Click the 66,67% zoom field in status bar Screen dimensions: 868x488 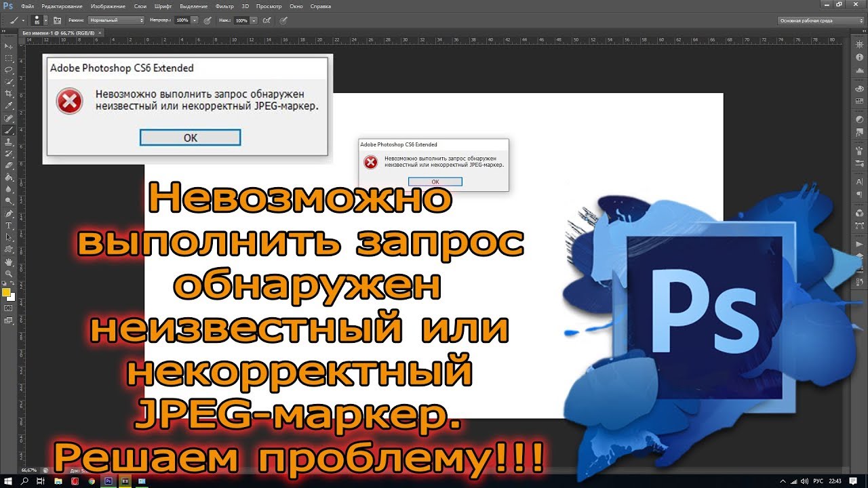pyautogui.click(x=29, y=470)
